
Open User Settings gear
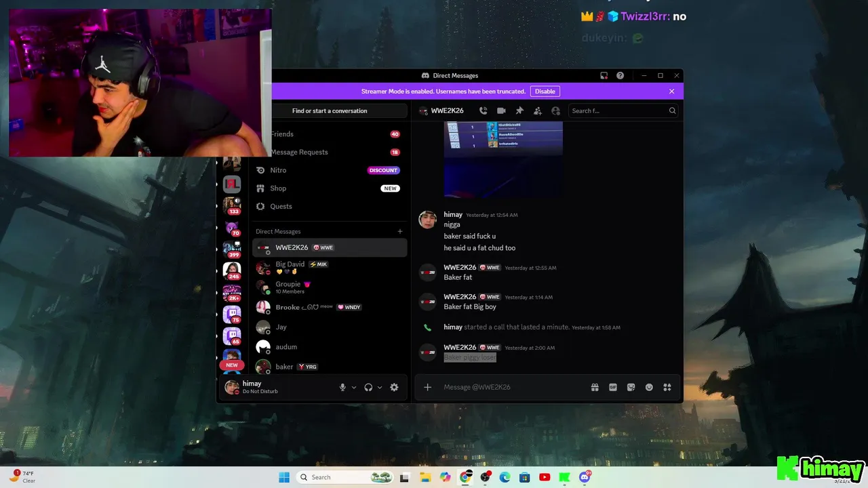(x=394, y=387)
